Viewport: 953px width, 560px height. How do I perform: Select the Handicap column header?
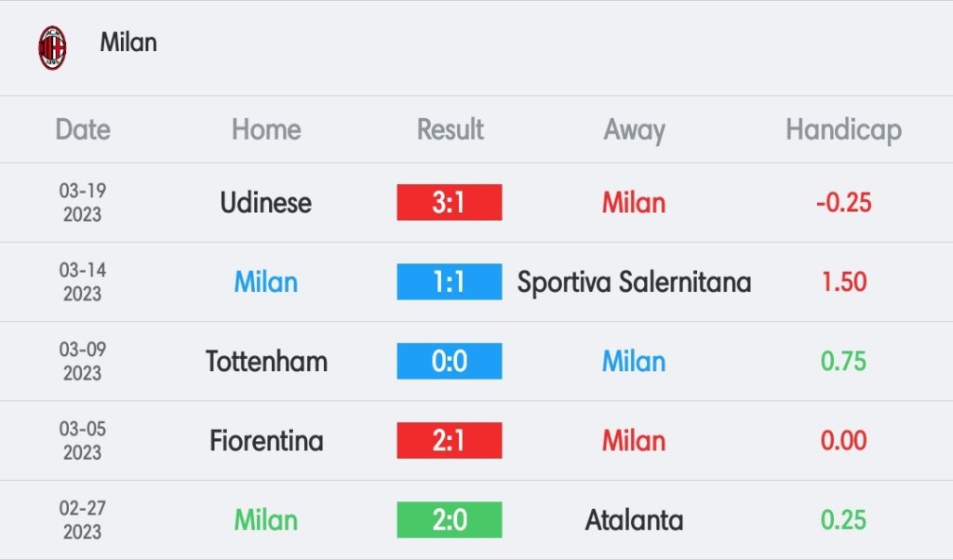click(843, 130)
